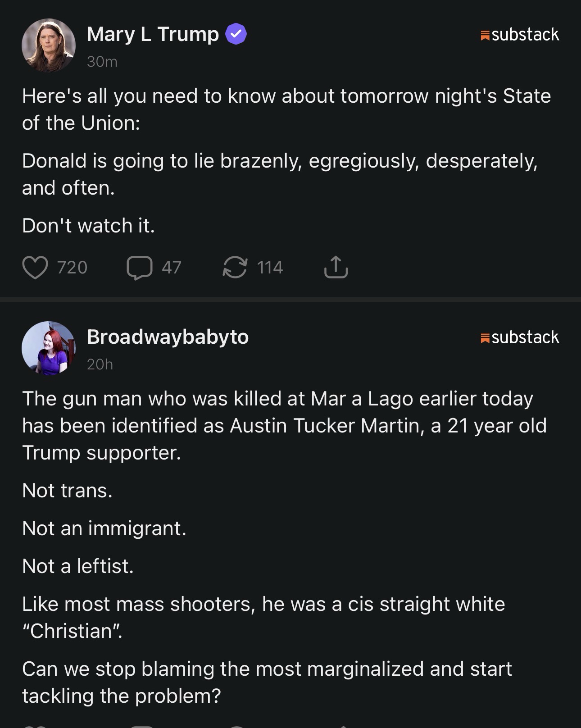Open Broadwaybabyto's profile avatar
This screenshot has height=728, width=581.
49,348
